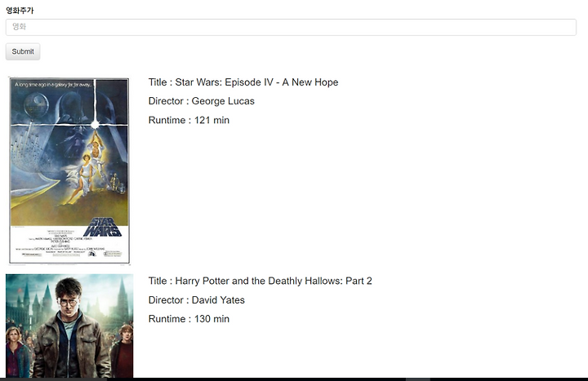Open the Harry Potter poster thumbnail
The width and height of the screenshot is (588, 381).
(x=69, y=326)
